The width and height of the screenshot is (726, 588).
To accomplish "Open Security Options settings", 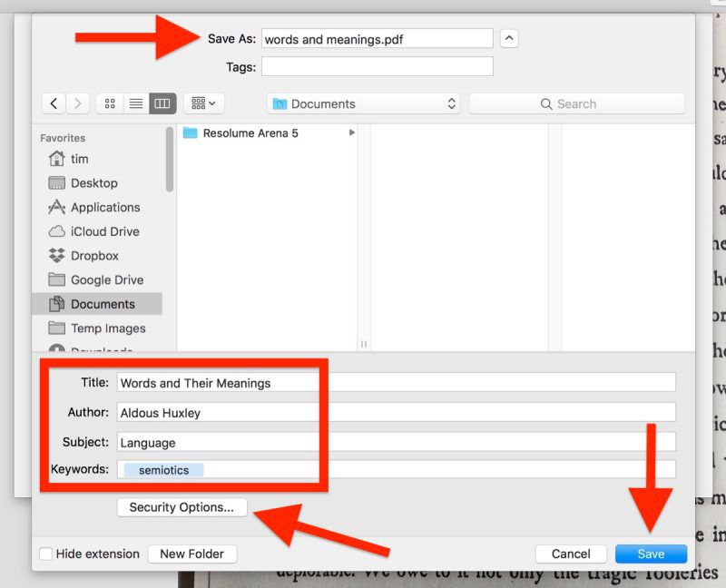I will (181, 507).
